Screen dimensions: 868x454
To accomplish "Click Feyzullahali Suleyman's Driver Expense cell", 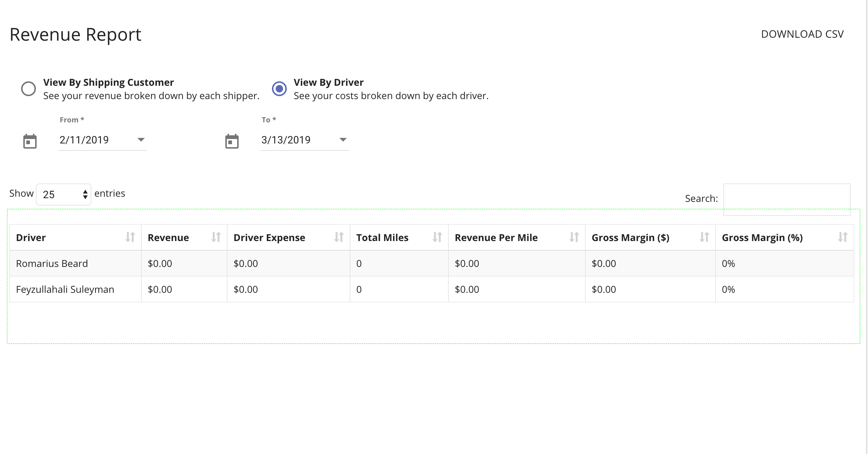I will (289, 289).
